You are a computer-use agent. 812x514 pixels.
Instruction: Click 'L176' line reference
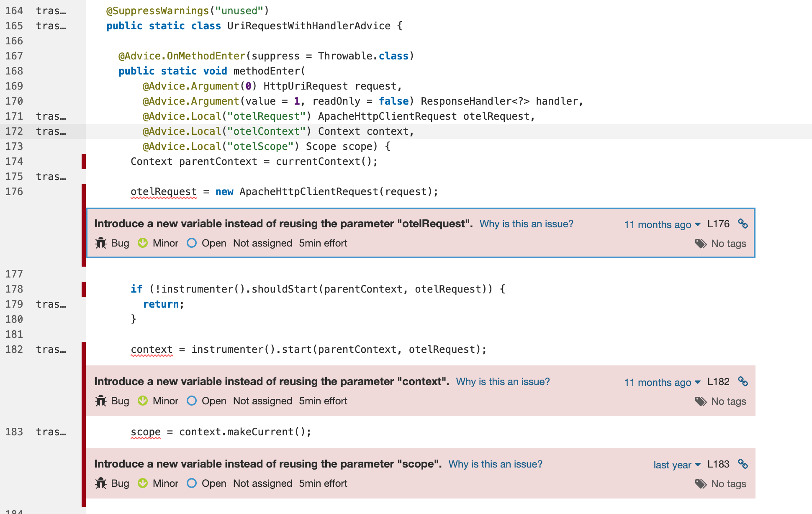point(718,224)
